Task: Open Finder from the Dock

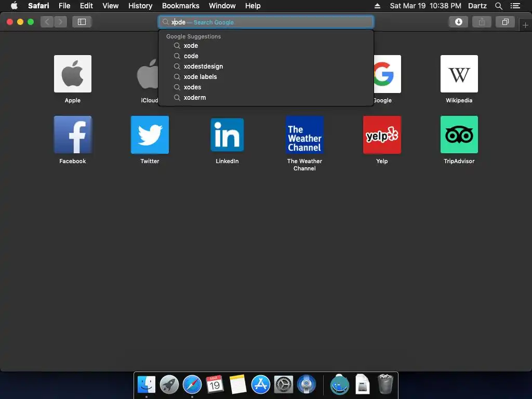Action: tap(146, 384)
